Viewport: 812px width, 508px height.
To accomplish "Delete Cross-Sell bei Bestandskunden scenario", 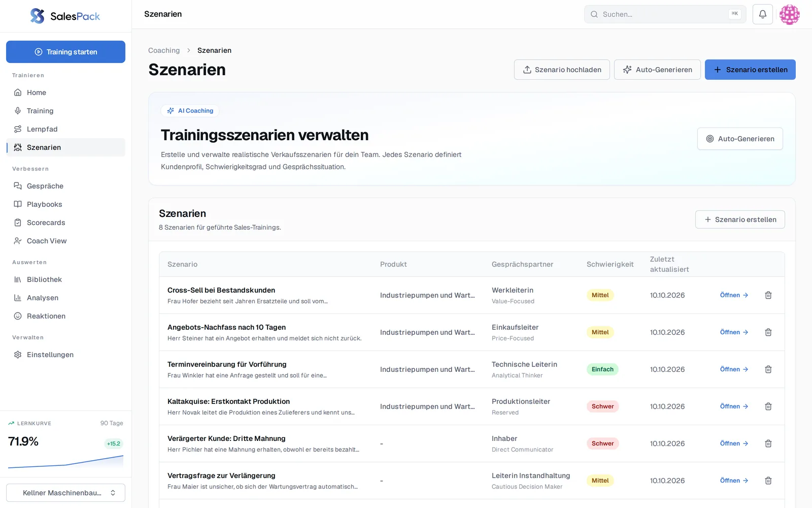I will pos(768,295).
